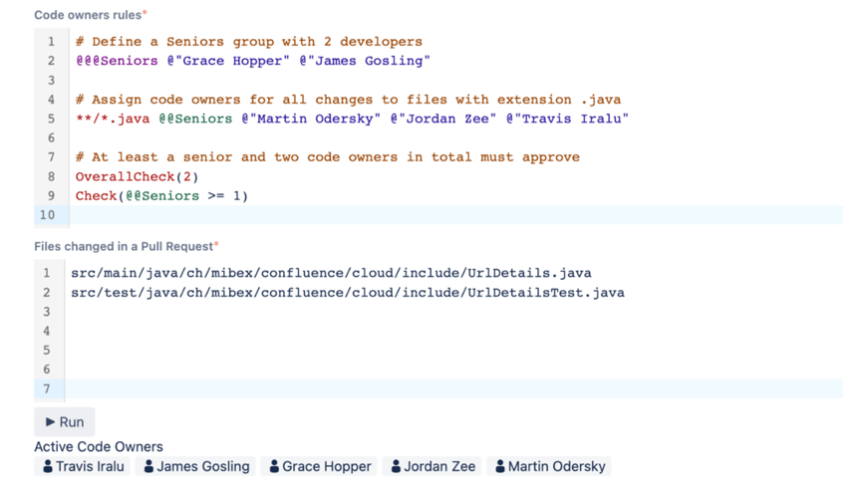Click the person icon beside Travis Iralu
Image resolution: width=868 pixels, height=493 pixels.
48,466
